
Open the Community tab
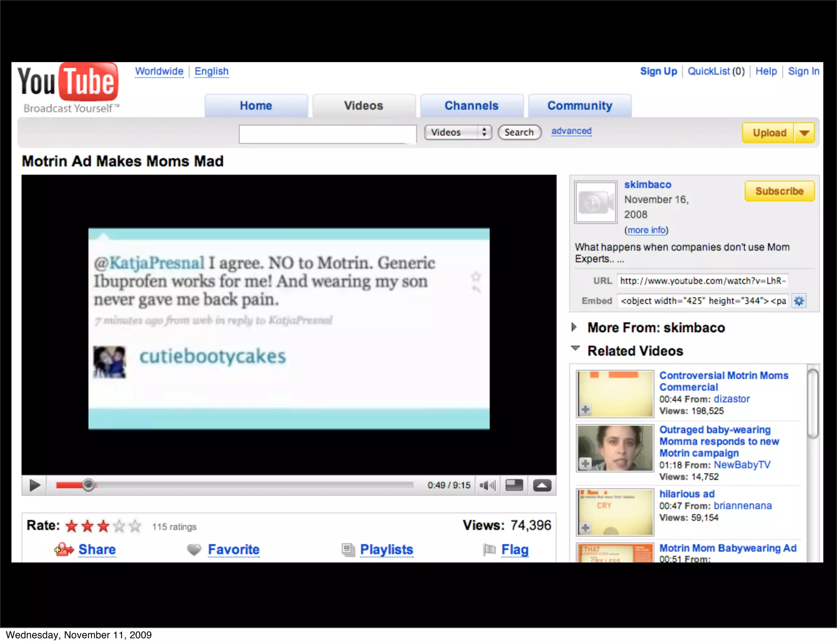pos(580,106)
